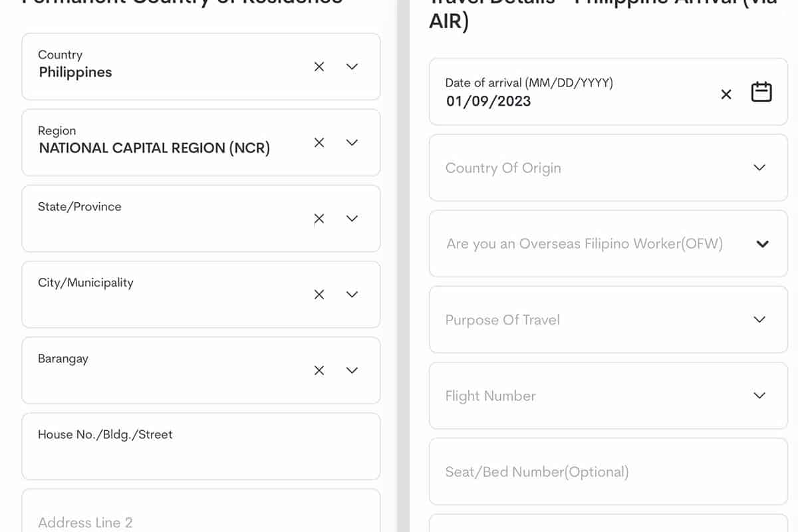Open calendar picker for arrival date

761,92
